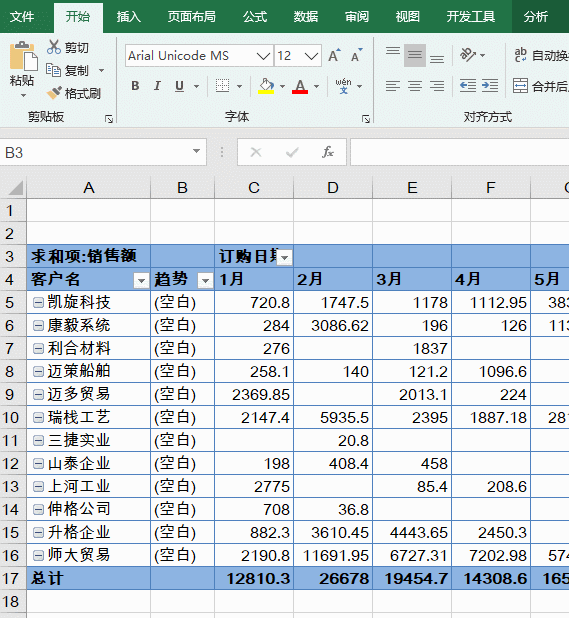569x618 pixels.
Task: Collapse the 凯旋科技 row group
Action: click(x=38, y=303)
